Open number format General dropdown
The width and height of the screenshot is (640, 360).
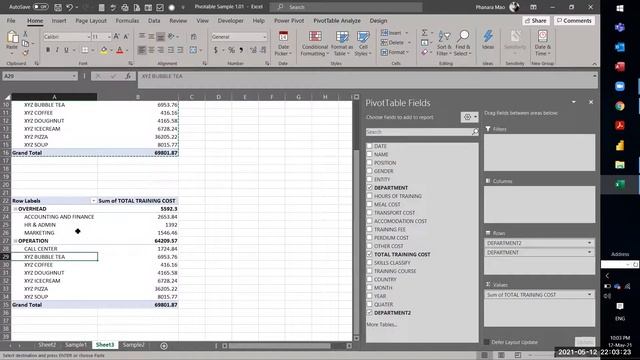pos(264,37)
